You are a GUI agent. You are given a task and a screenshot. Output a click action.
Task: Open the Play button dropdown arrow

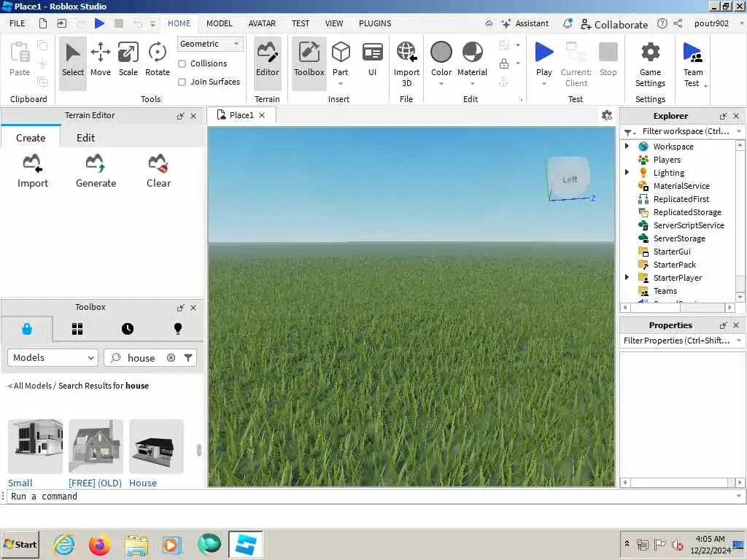543,84
